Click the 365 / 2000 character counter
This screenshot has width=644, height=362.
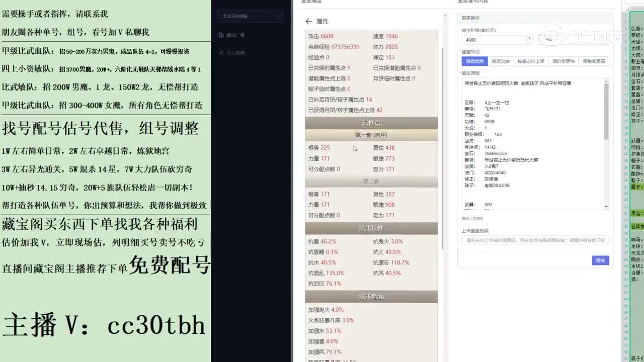click(x=472, y=219)
